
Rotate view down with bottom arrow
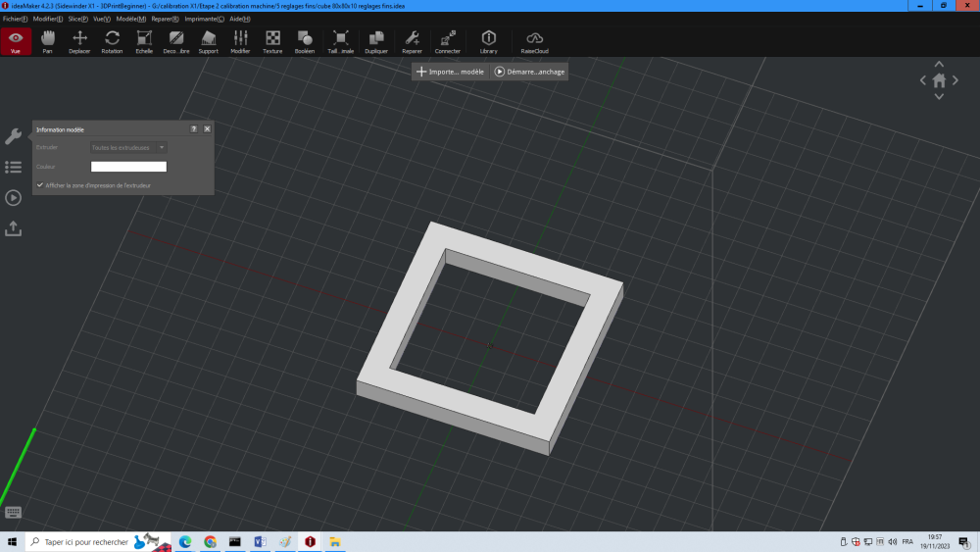pyautogui.click(x=939, y=96)
